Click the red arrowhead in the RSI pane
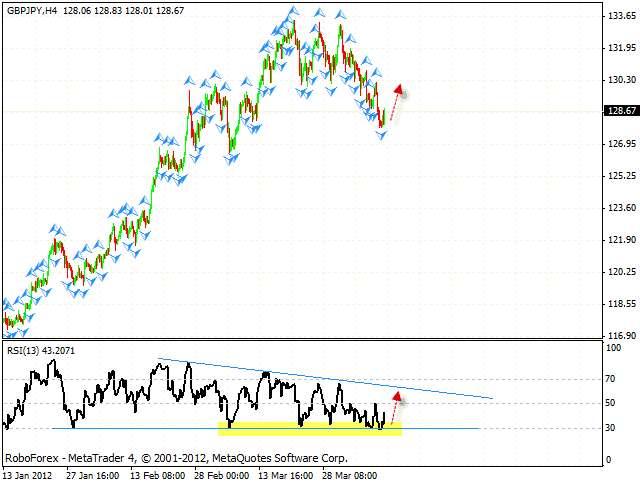This screenshot has width=640, height=483. click(x=396, y=398)
